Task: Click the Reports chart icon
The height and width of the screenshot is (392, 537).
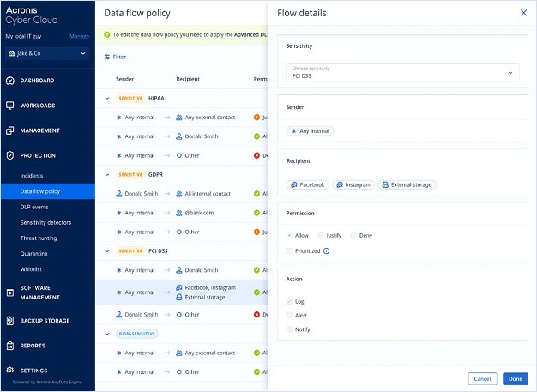Action: click(x=9, y=346)
